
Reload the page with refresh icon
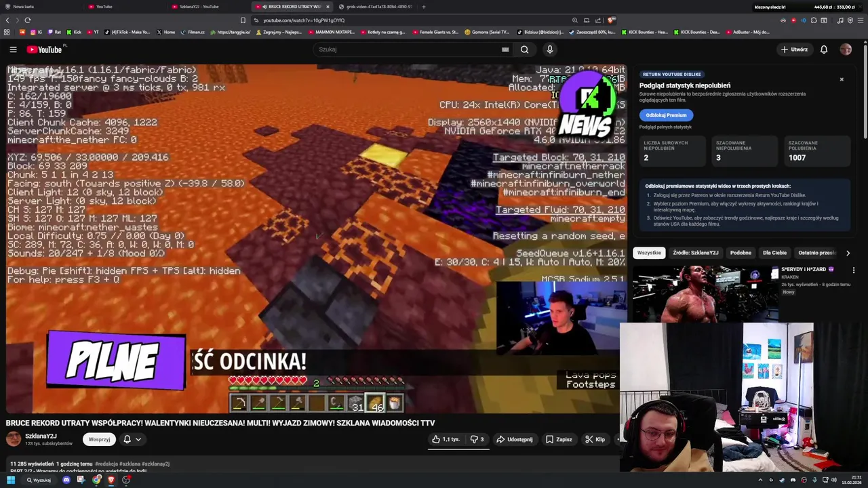tap(27, 20)
